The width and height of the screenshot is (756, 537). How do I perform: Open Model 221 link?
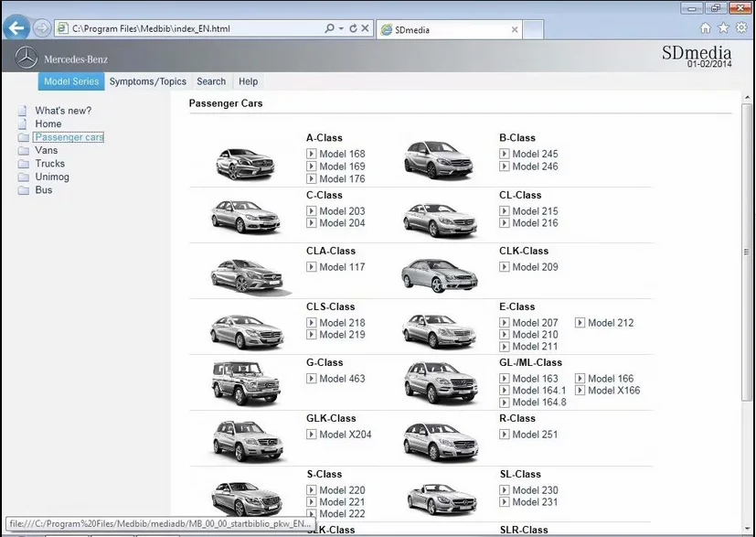[x=342, y=501]
